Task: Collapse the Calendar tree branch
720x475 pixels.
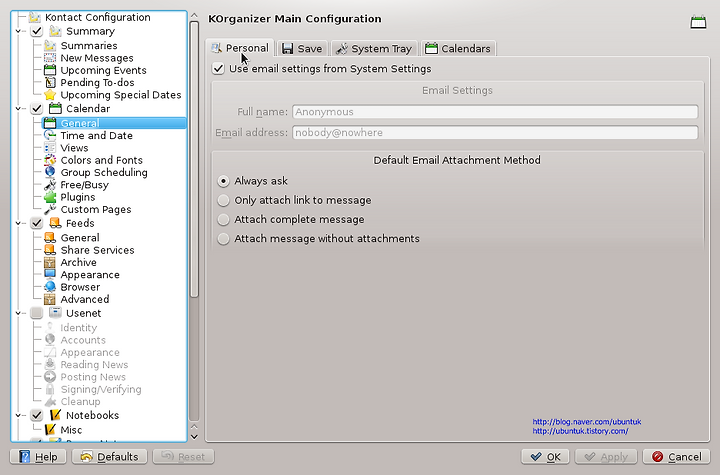Action: (x=18, y=109)
